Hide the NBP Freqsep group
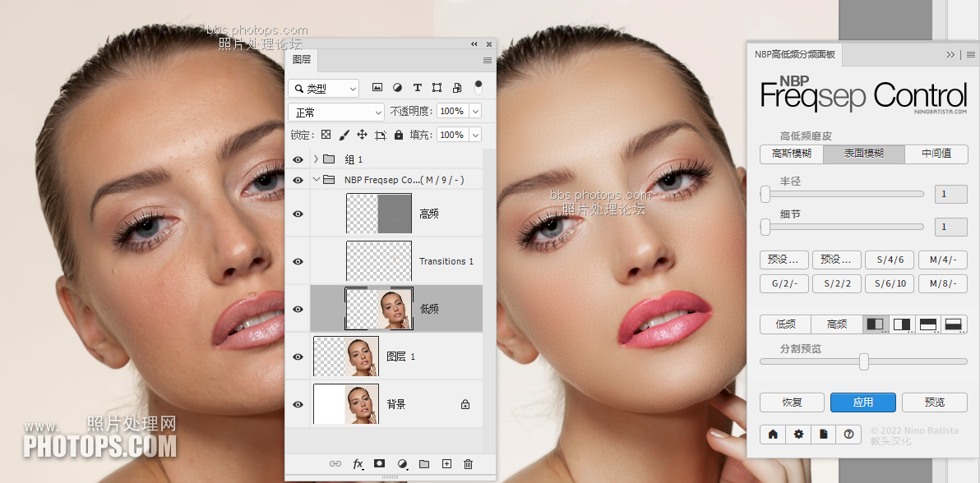The height and width of the screenshot is (483, 980). [298, 181]
